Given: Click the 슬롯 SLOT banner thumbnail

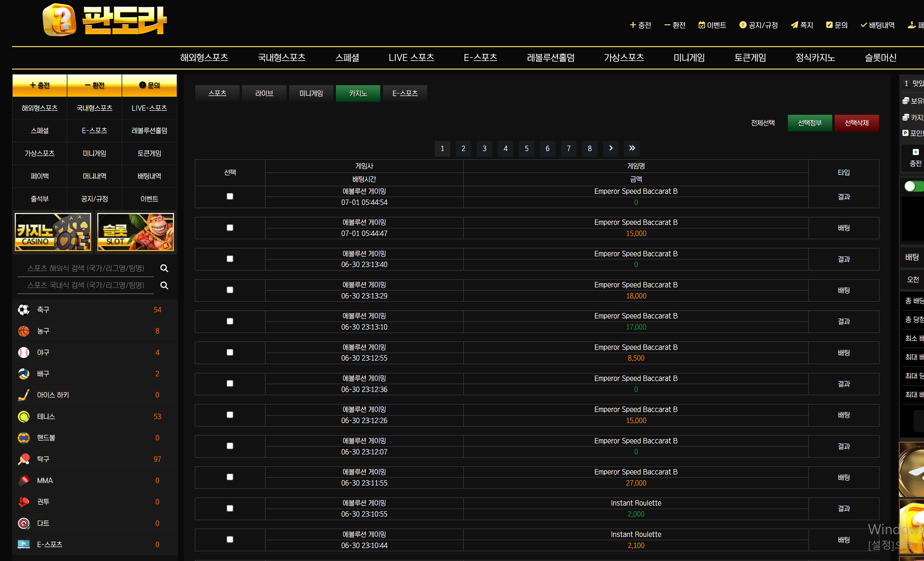Looking at the screenshot, I should pos(135,232).
